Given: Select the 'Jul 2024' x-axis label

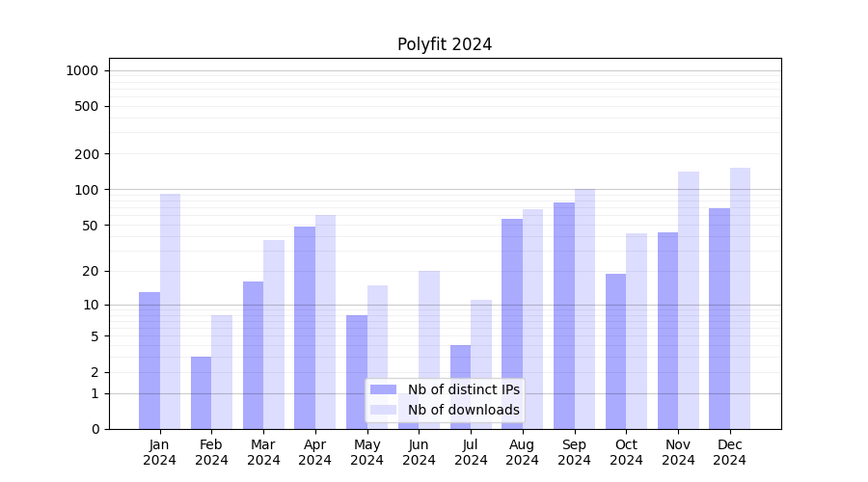Looking at the screenshot, I should point(471,452).
